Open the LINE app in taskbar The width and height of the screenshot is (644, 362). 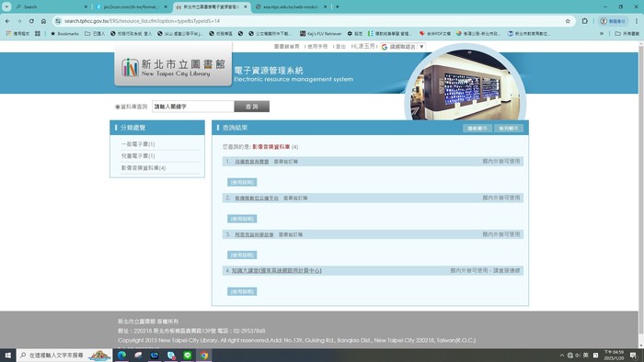188,355
